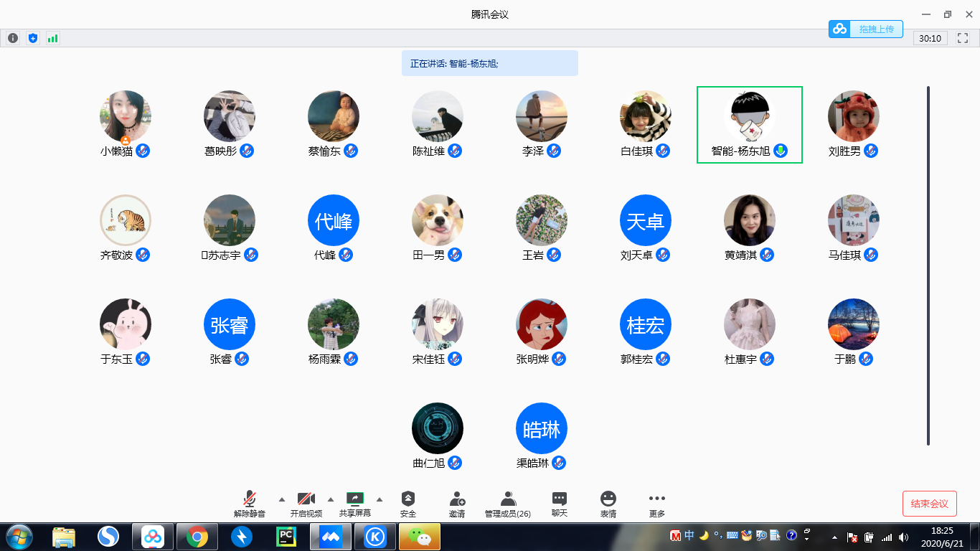The height and width of the screenshot is (551, 980).
Task: Enter full screen with the top-right icon
Action: click(x=963, y=38)
